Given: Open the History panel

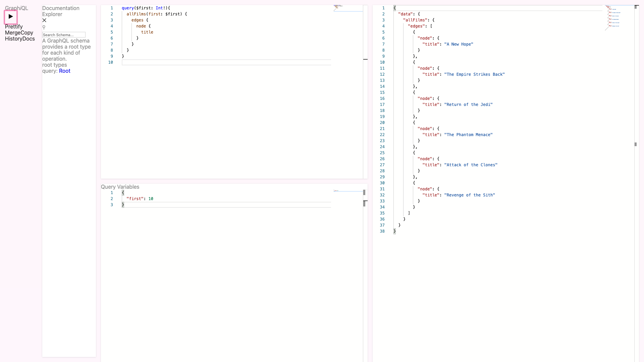Looking at the screenshot, I should pyautogui.click(x=13, y=39).
